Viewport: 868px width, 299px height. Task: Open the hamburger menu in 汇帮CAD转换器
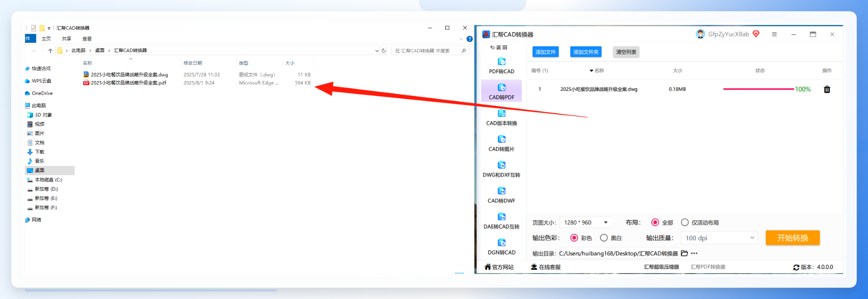pyautogui.click(x=774, y=34)
